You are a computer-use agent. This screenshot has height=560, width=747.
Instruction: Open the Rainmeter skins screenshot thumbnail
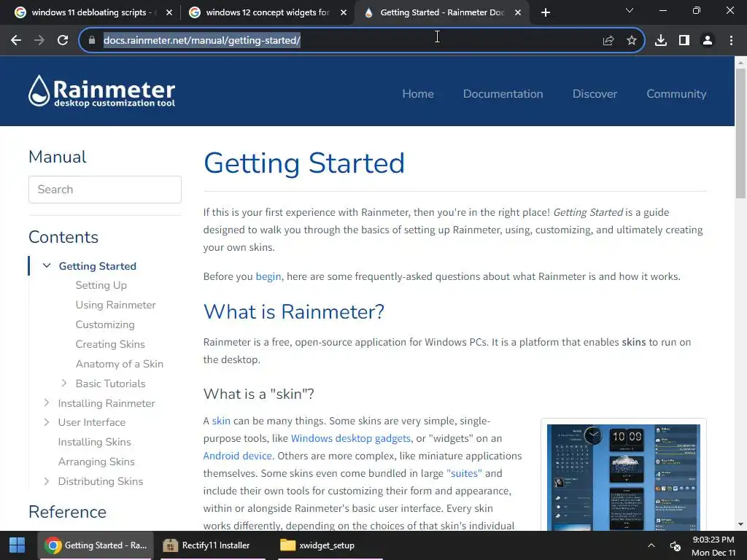pyautogui.click(x=624, y=476)
